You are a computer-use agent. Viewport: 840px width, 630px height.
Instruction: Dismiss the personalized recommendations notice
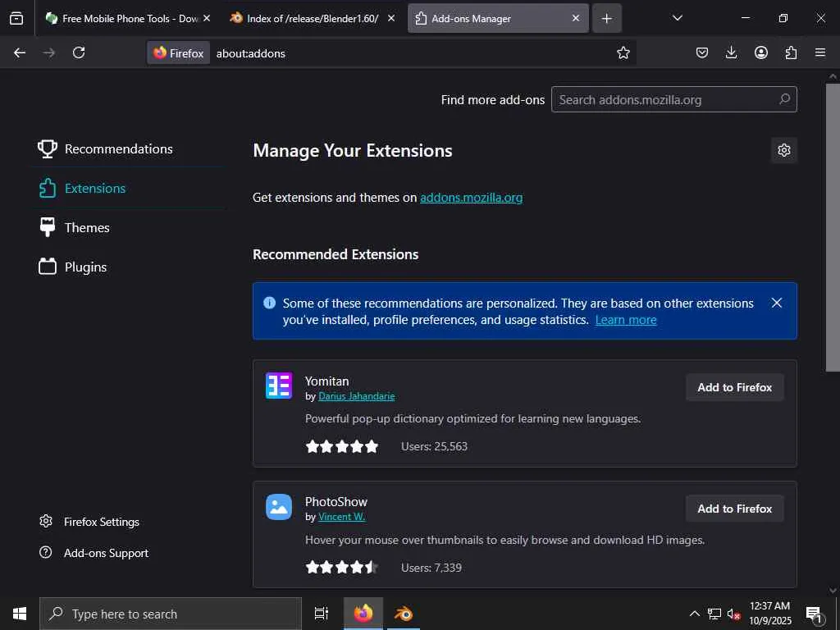pyautogui.click(x=776, y=303)
